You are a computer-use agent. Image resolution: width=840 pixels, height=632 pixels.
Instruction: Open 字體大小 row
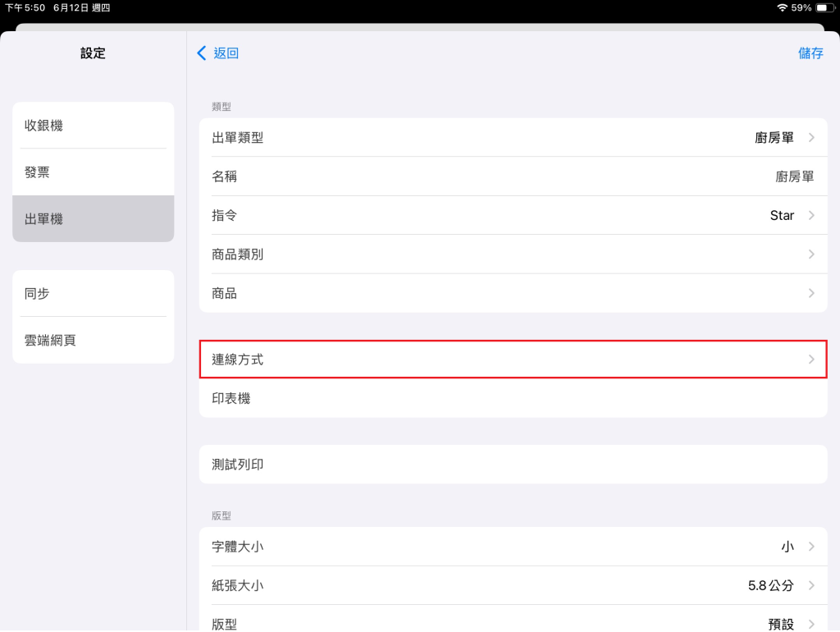click(514, 547)
